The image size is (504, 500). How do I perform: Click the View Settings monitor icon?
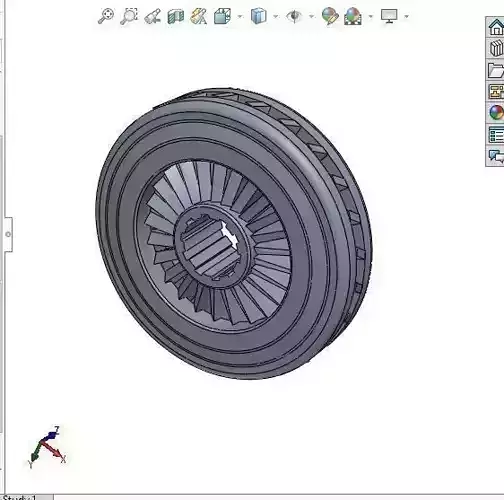coord(389,16)
